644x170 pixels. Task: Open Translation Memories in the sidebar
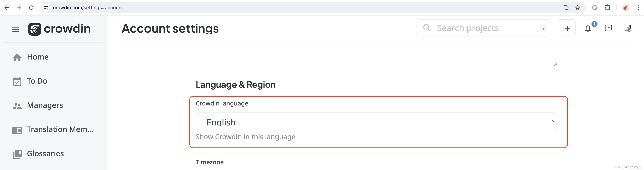click(x=60, y=130)
